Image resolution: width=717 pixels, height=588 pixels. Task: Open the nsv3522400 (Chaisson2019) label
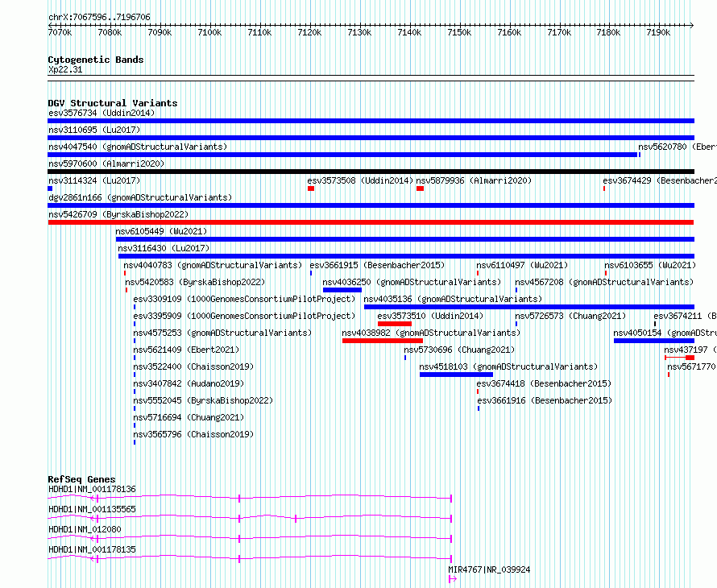[193, 366]
